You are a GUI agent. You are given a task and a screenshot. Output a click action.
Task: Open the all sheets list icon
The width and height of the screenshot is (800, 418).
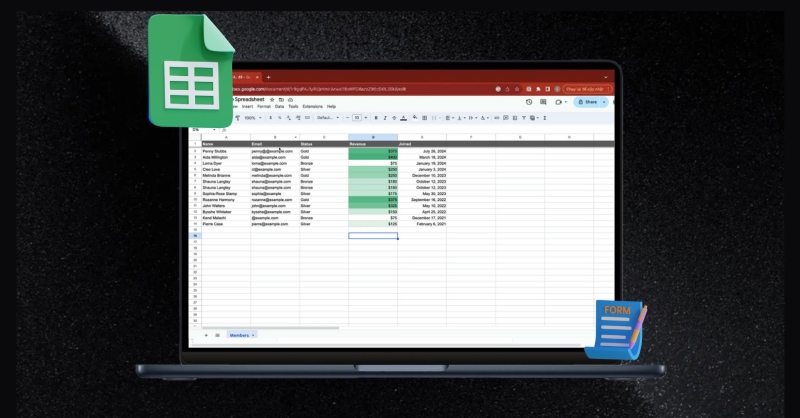tap(217, 335)
